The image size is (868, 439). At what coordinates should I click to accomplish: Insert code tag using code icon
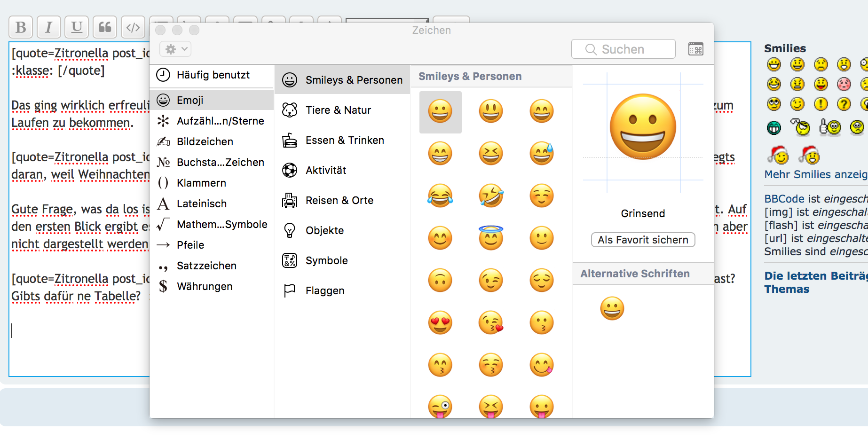pos(133,27)
